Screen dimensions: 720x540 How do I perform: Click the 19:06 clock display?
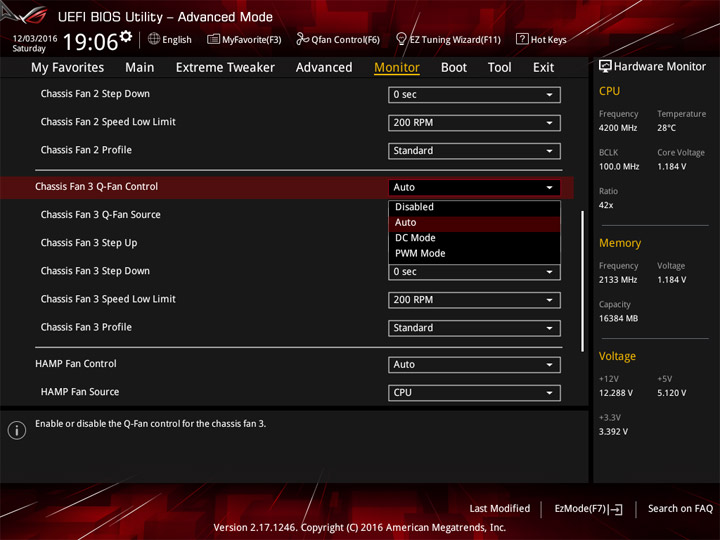(x=90, y=42)
